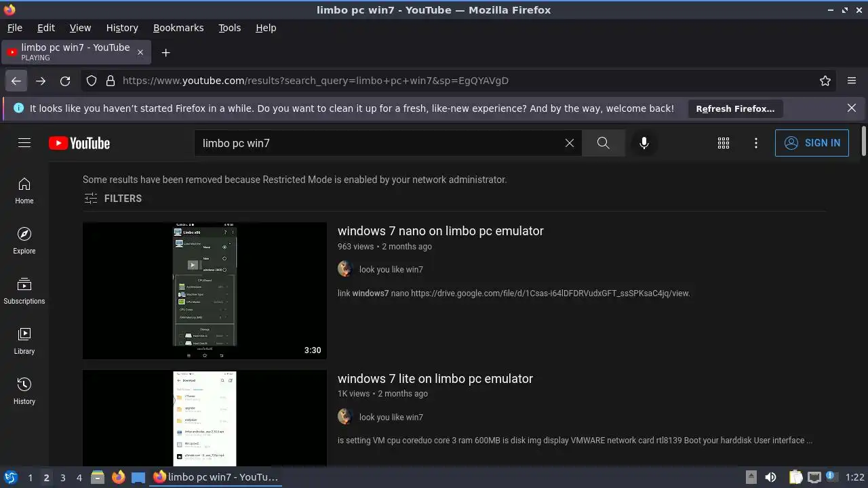Image resolution: width=868 pixels, height=488 pixels.
Task: Open the look you like win7 channel avatar, second result
Action: pyautogui.click(x=346, y=417)
